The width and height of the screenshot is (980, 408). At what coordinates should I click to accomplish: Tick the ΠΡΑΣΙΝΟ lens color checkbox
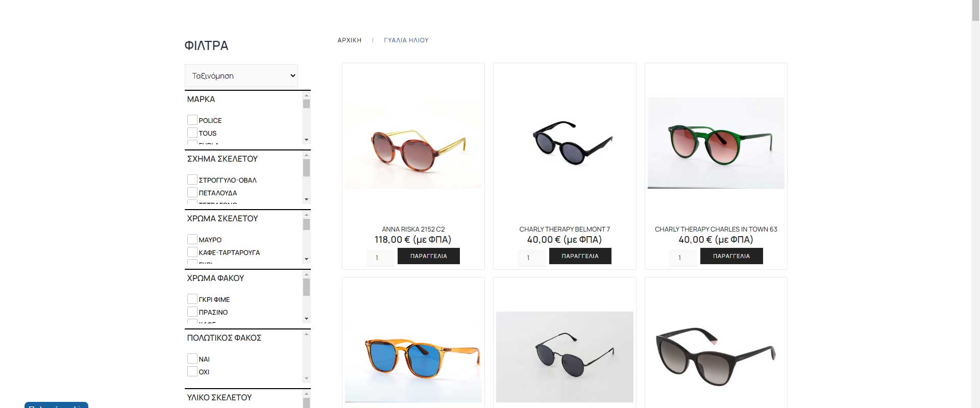(192, 312)
